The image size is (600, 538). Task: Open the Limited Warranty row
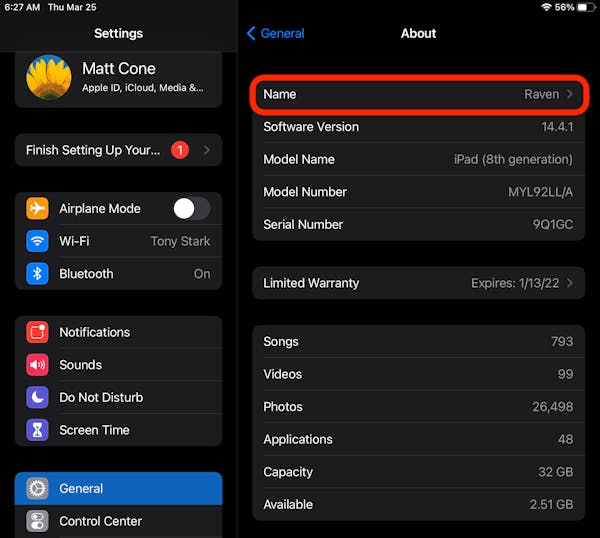click(419, 283)
